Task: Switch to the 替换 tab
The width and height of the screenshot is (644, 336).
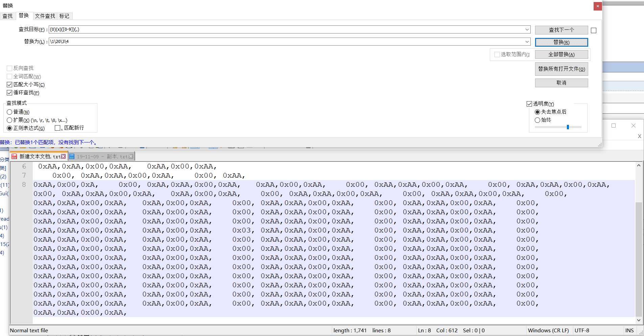Action: pyautogui.click(x=24, y=16)
